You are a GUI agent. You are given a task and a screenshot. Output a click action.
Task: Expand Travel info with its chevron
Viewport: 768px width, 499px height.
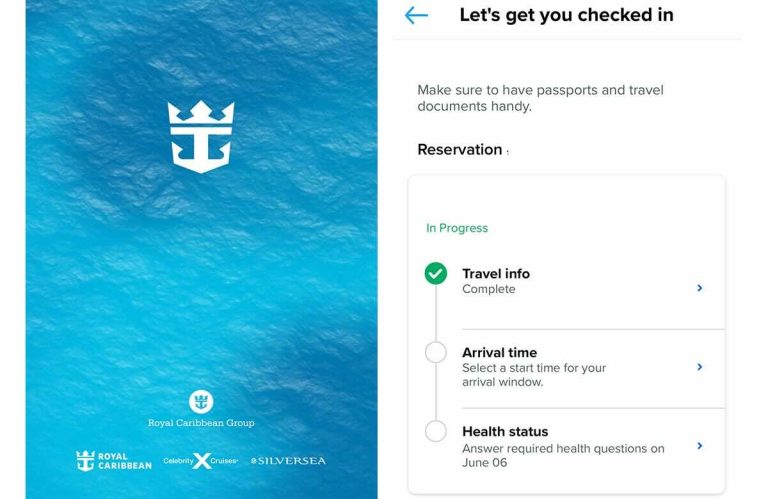[699, 288]
